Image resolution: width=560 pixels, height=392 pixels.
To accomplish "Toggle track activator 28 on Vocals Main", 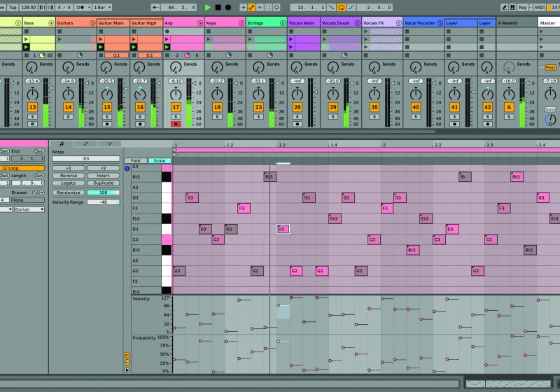I will (x=297, y=107).
